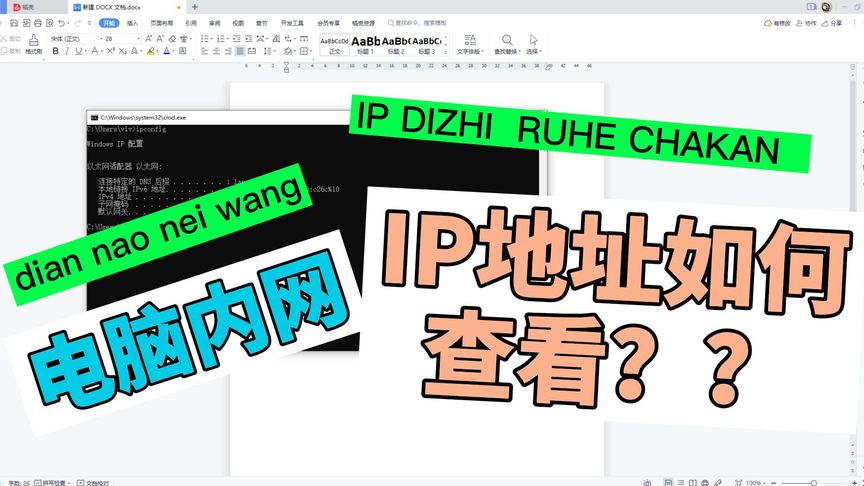Image resolution: width=864 pixels, height=486 pixels.
Task: Redo the last undone action
Action: click(x=78, y=23)
